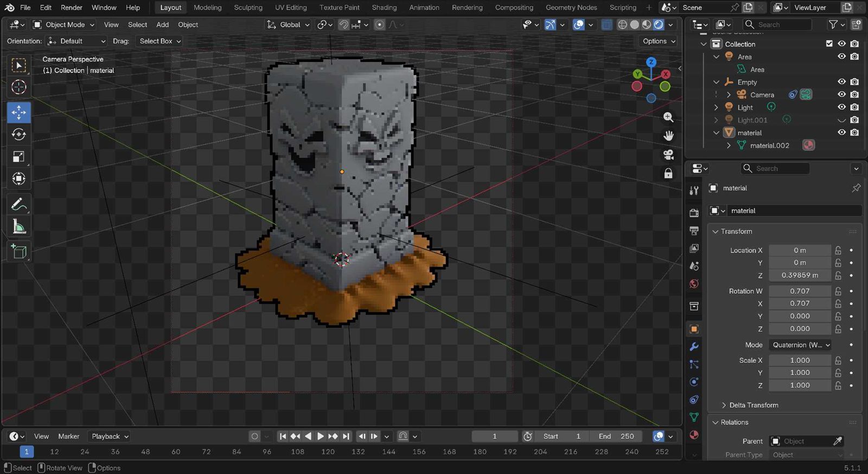Viewport: 868px width, 474px height.
Task: Open the Render properties tab
Action: pos(694,213)
